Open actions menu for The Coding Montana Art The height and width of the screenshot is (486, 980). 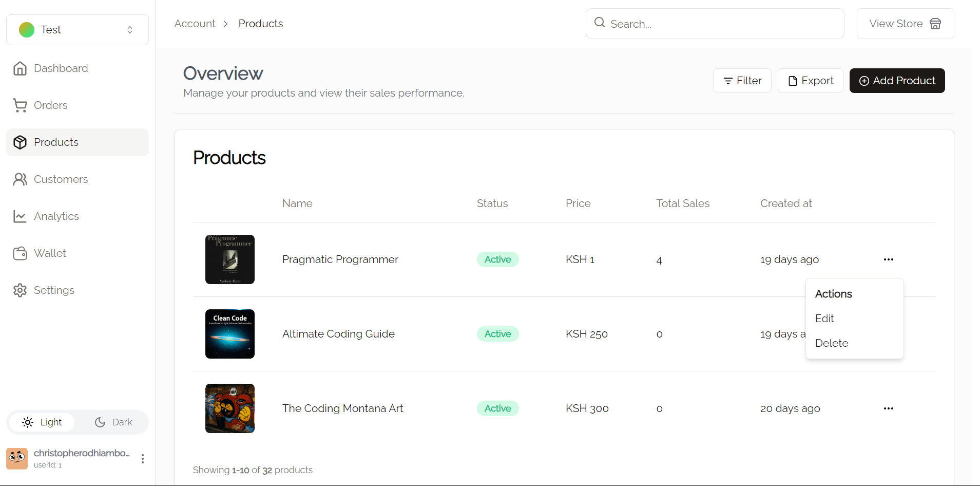(888, 408)
